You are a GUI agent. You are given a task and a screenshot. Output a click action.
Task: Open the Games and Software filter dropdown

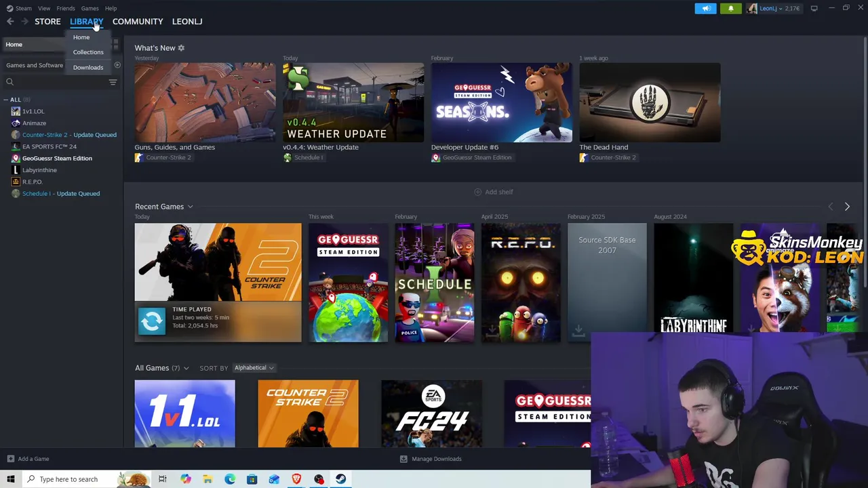click(x=35, y=65)
